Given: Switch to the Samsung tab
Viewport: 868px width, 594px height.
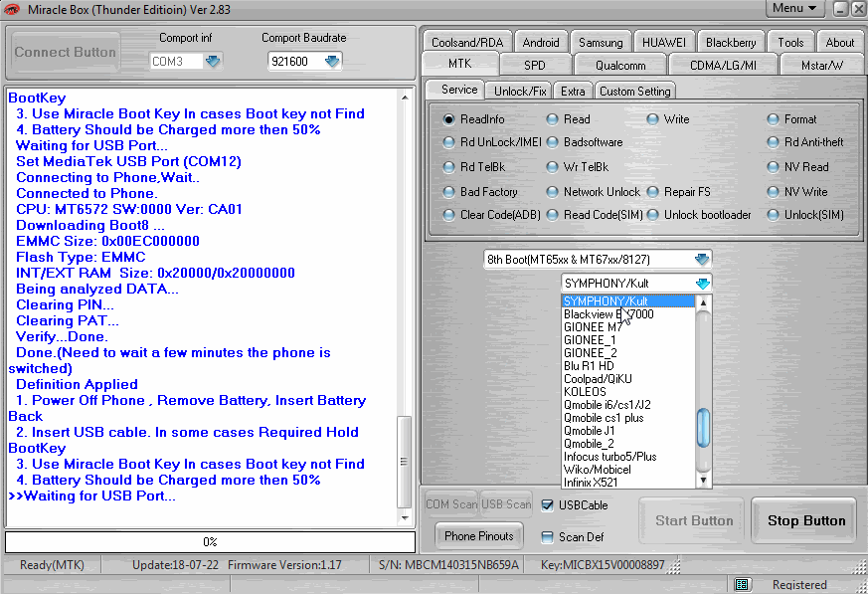Looking at the screenshot, I should pyautogui.click(x=601, y=42).
